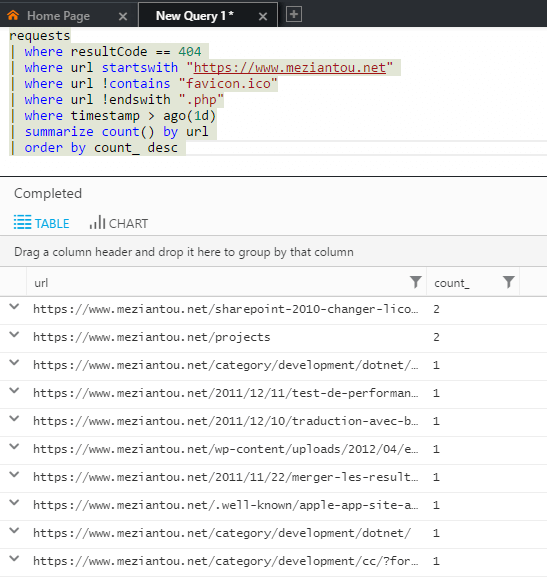547x578 pixels.
Task: Select the .well-known/apple-app-site url cell
Action: coord(226,505)
